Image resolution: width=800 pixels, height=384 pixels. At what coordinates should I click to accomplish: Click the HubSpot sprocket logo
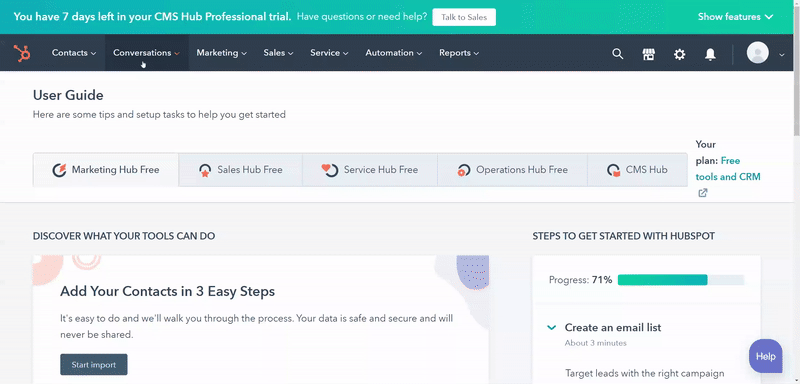pyautogui.click(x=22, y=53)
